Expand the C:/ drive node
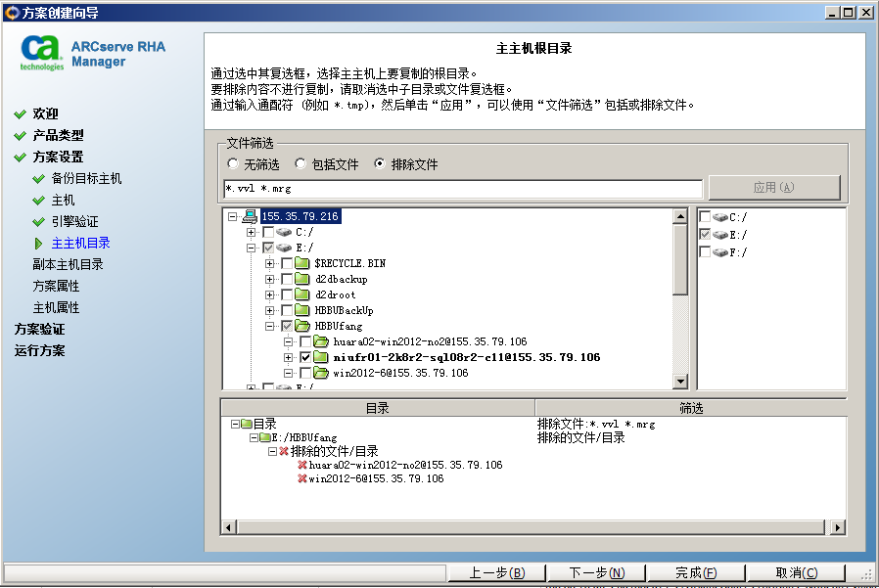The image size is (879, 588). click(x=252, y=232)
